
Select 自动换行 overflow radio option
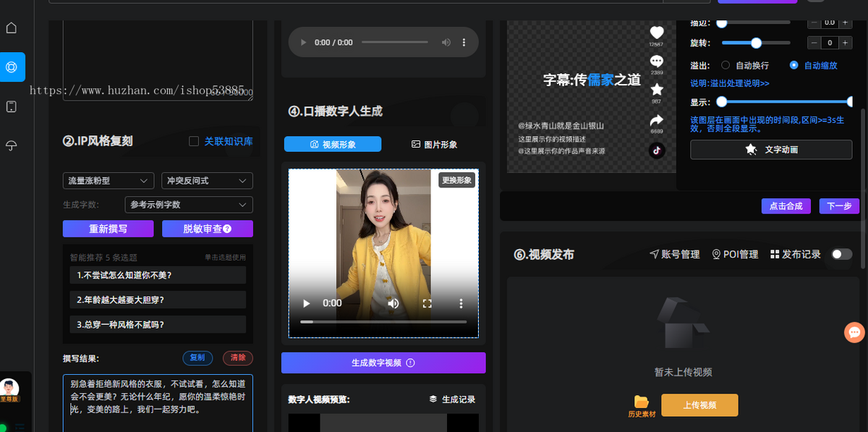[726, 65]
